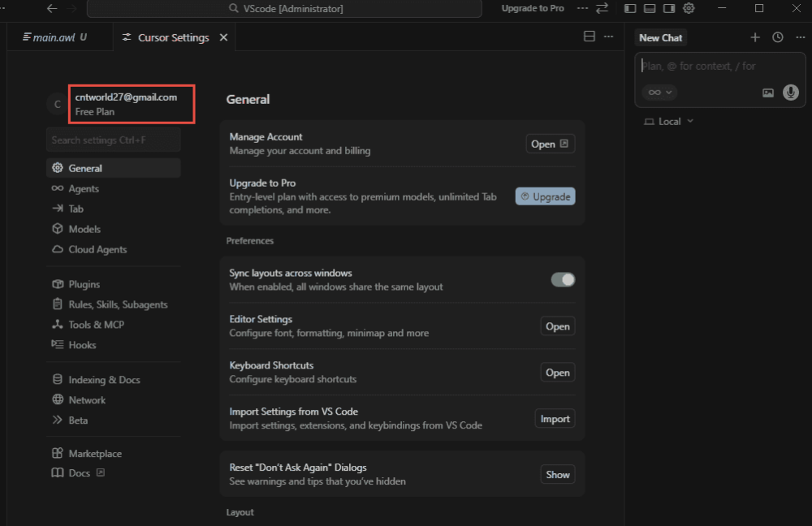Start a new chat with plus icon
812x526 pixels.
[755, 37]
